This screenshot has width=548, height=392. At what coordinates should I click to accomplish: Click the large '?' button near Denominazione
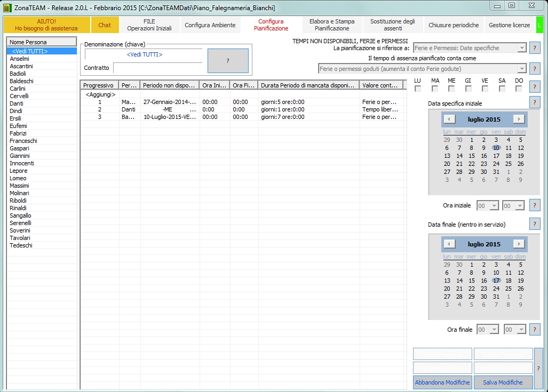point(228,61)
